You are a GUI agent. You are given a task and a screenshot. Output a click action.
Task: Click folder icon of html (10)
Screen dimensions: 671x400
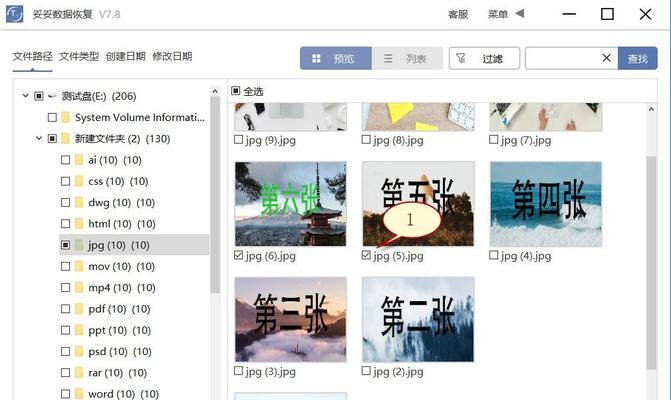pyautogui.click(x=79, y=224)
